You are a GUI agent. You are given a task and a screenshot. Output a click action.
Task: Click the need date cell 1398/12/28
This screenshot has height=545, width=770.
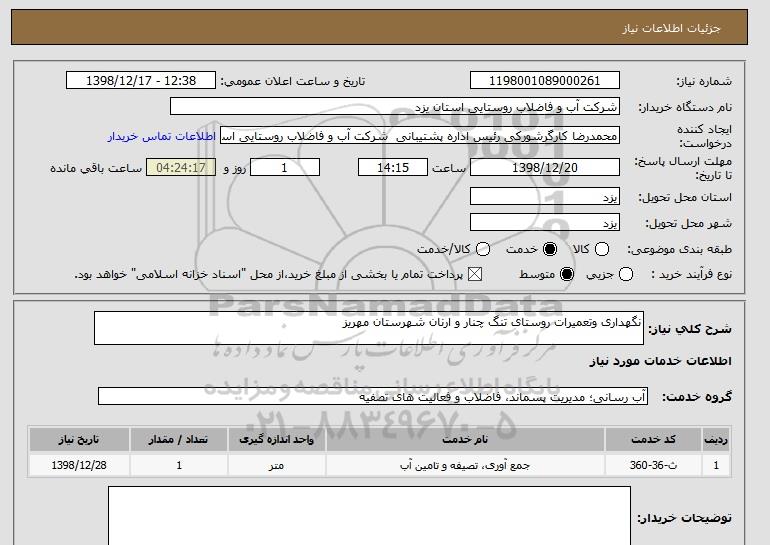click(79, 465)
